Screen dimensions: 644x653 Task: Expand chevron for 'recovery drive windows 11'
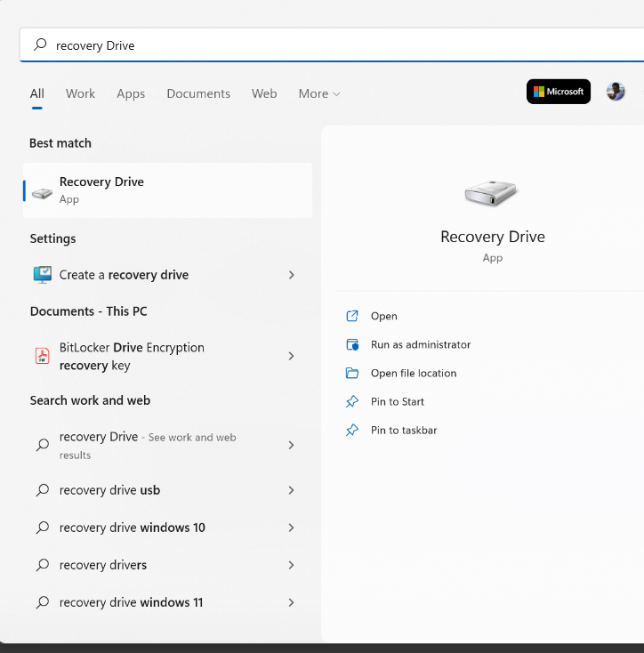click(292, 602)
